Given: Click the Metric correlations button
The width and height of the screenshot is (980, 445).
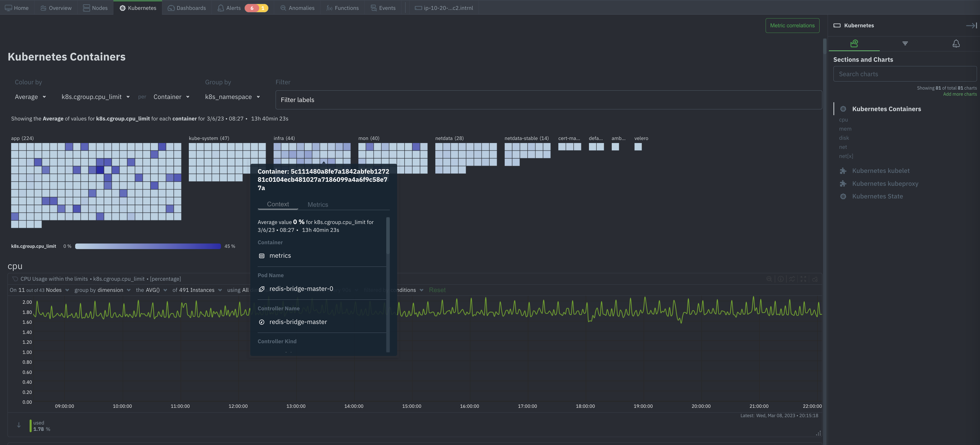Looking at the screenshot, I should tap(792, 26).
